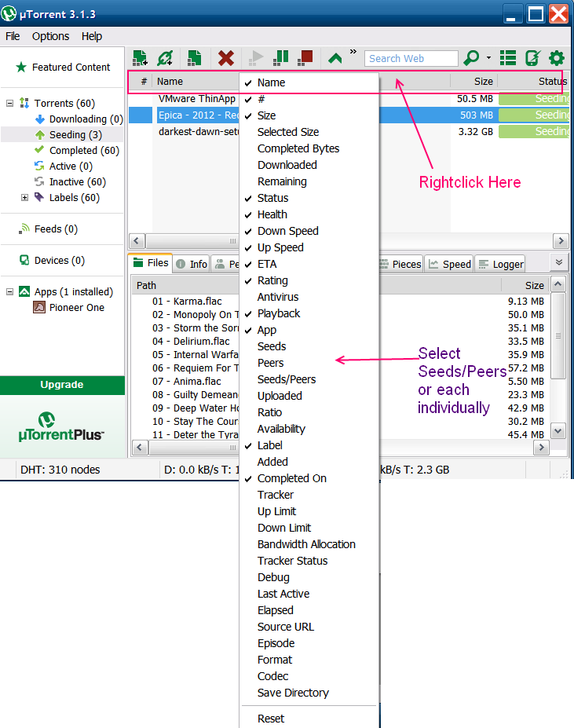Click the Feeds RSS icon
Image resolution: width=574 pixels, height=728 pixels.
pos(24,229)
